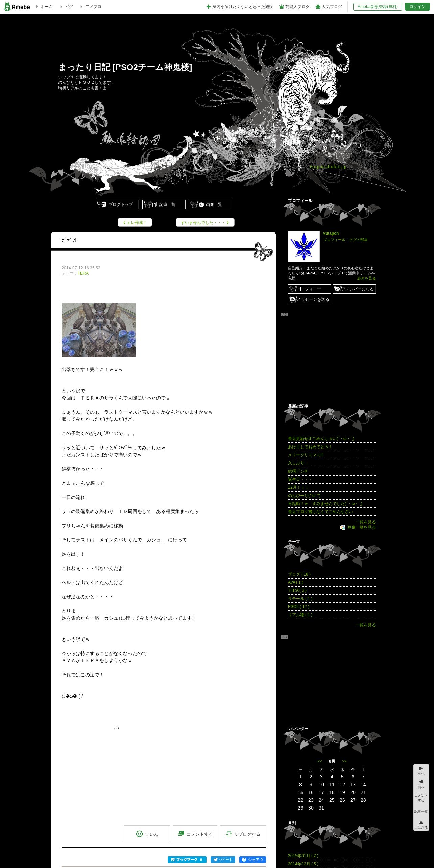Open ピグの部屋 link

coord(358,240)
